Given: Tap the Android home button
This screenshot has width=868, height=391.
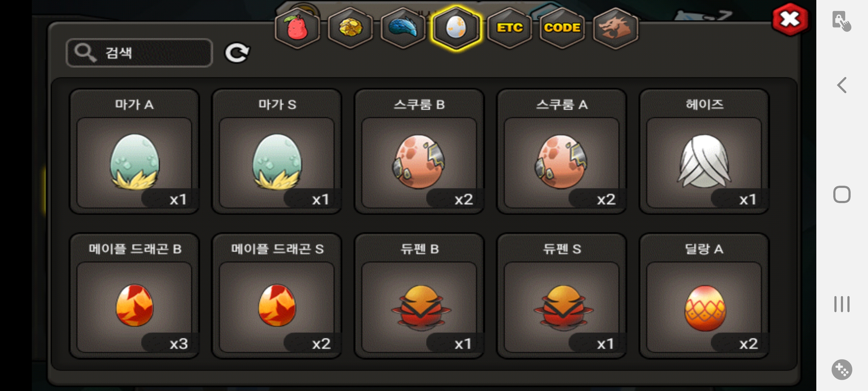Looking at the screenshot, I should pyautogui.click(x=842, y=195).
